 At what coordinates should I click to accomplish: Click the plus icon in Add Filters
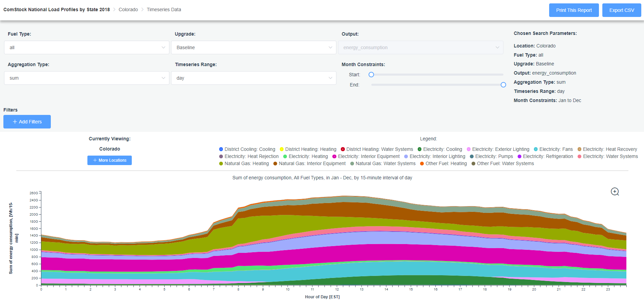coord(15,122)
